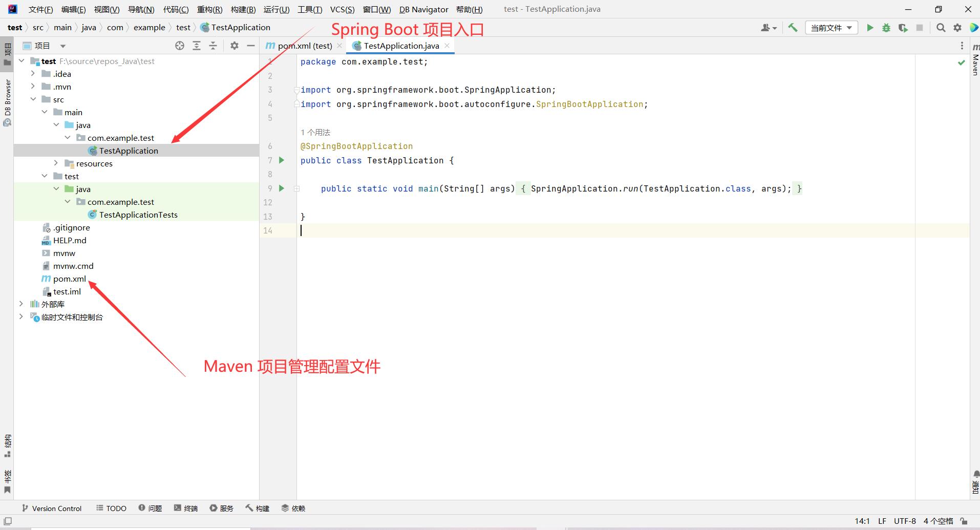Expand the 外部库 external libraries node
Image resolution: width=980 pixels, height=530 pixels.
[21, 304]
